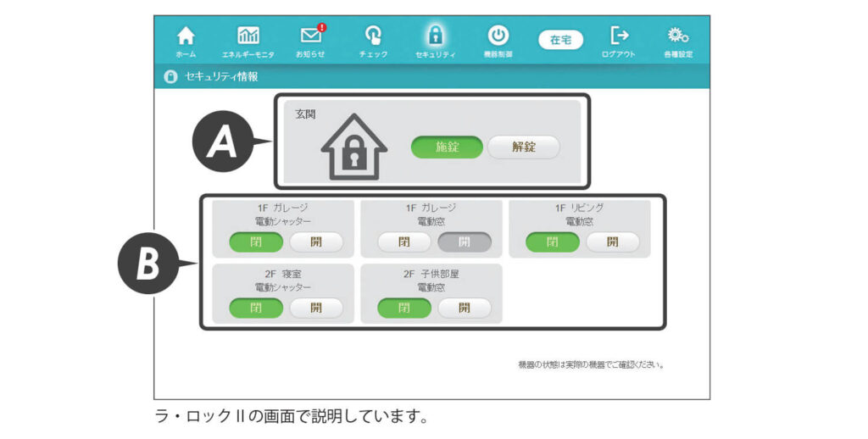Click the 玄関 label text
Viewport: 868px width, 439px height.
(305, 114)
